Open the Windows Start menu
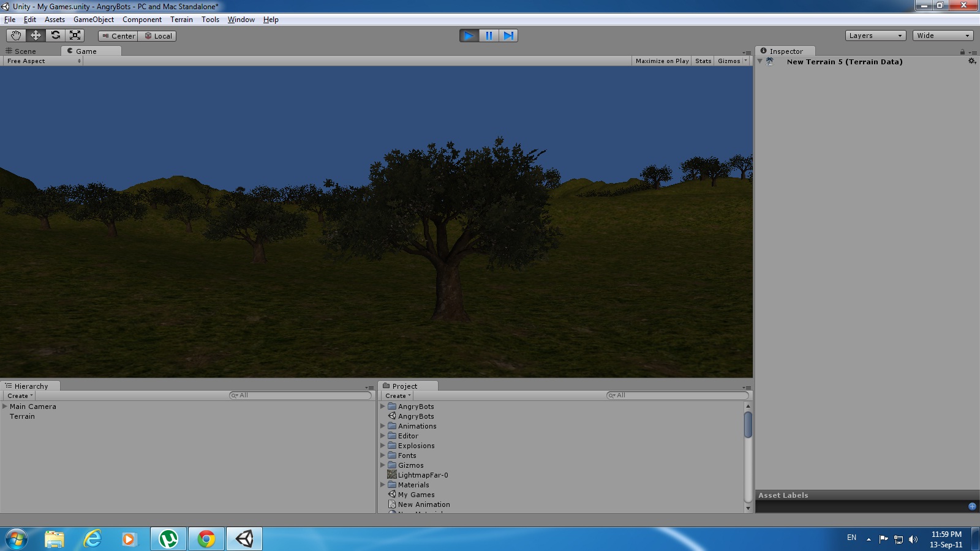980x551 pixels. coord(17,539)
